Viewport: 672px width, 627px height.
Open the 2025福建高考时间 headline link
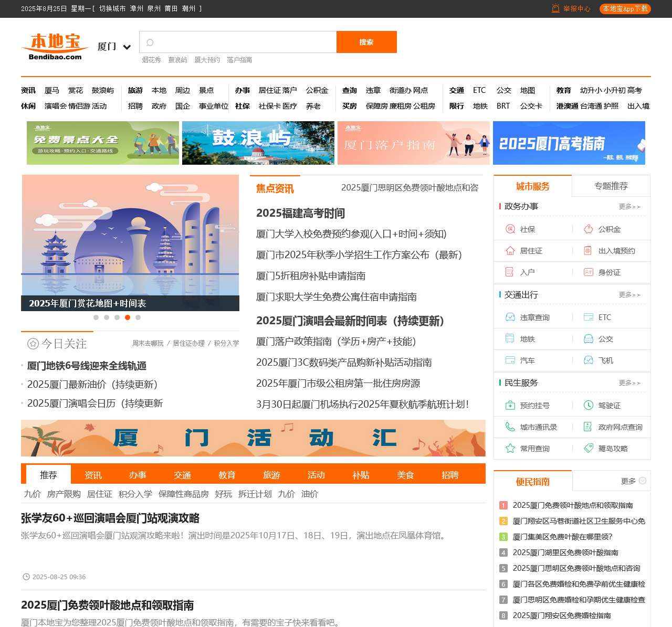click(300, 214)
